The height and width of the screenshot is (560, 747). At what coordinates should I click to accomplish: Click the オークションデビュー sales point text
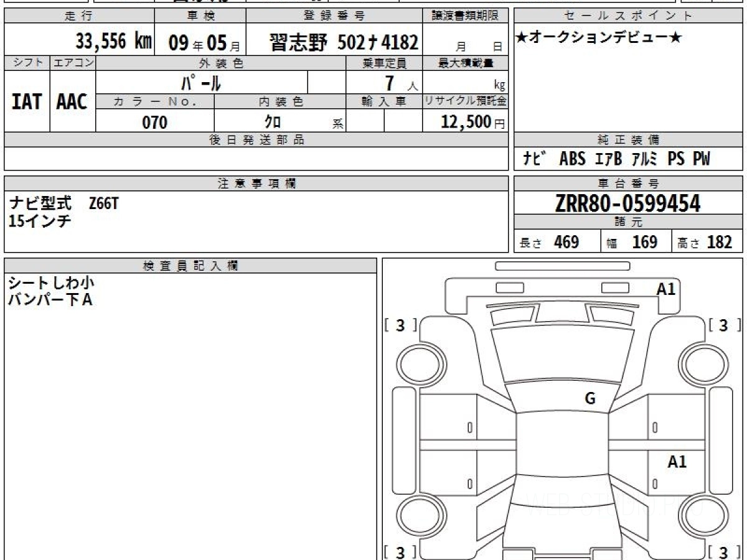pyautogui.click(x=599, y=39)
